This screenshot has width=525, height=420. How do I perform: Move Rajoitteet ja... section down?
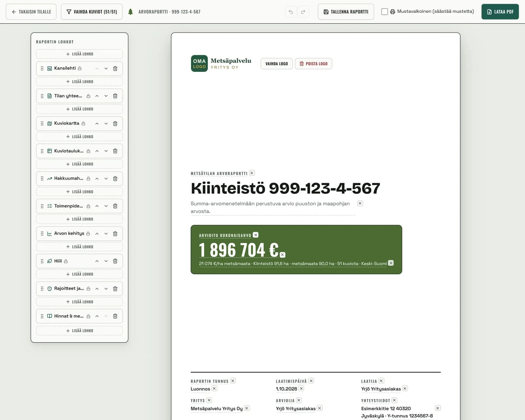tap(106, 289)
